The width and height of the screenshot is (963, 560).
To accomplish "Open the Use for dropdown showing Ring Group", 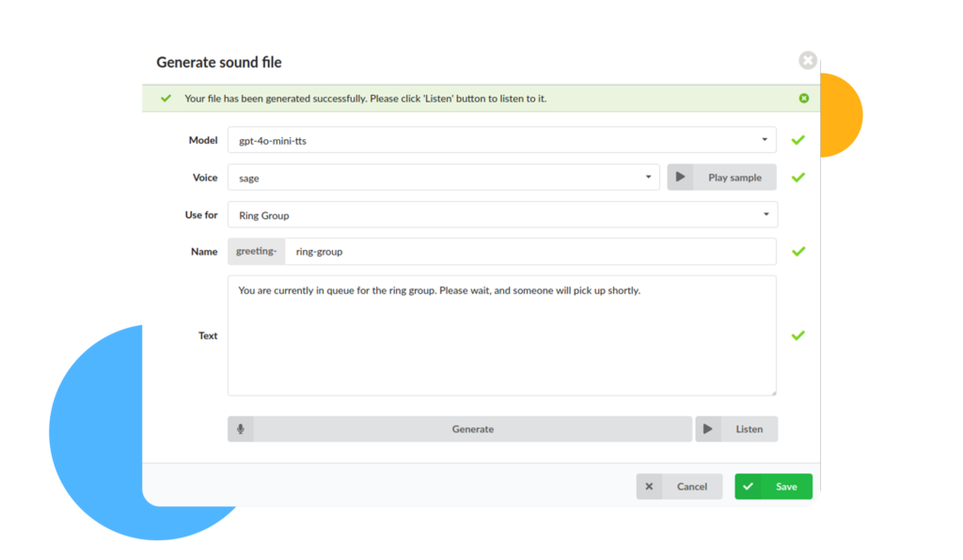I will (x=501, y=215).
